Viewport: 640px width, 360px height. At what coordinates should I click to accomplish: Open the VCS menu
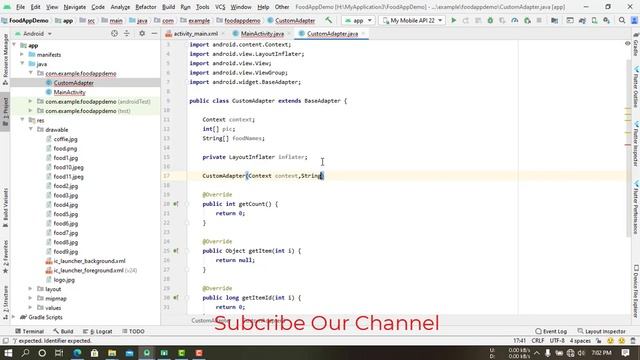coord(220,7)
